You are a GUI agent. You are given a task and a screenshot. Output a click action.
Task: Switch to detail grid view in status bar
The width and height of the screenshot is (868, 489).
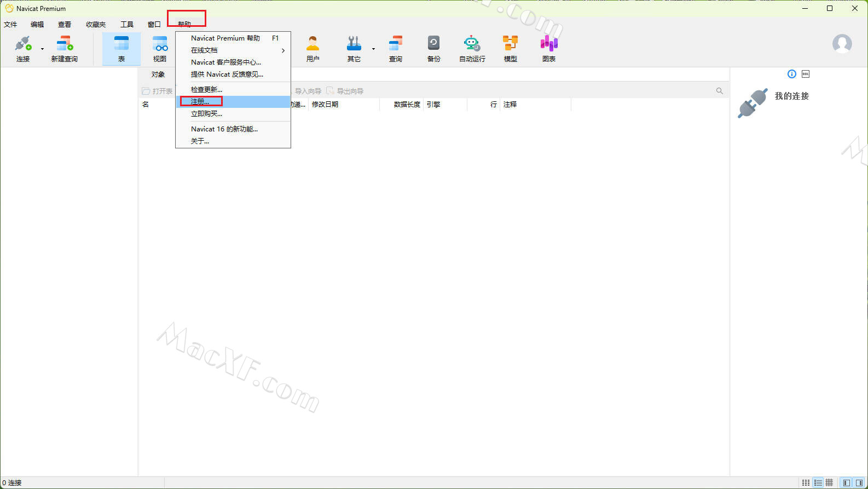(x=830, y=482)
